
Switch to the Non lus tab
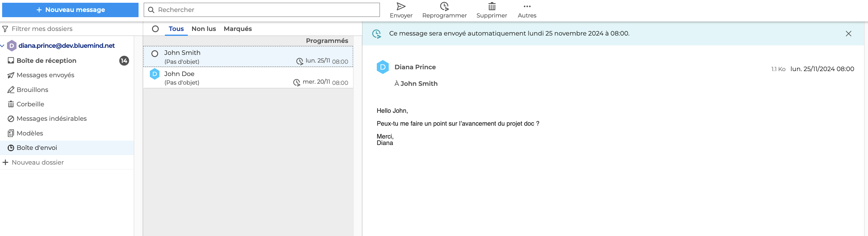coord(203,29)
